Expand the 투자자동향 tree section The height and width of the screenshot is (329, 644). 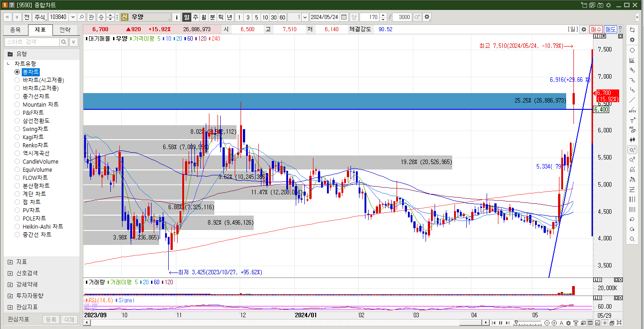(10, 296)
